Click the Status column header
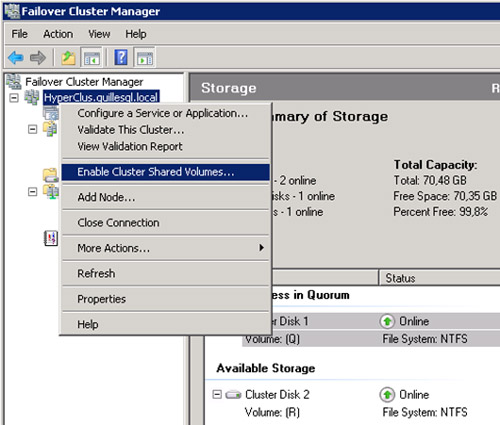The width and height of the screenshot is (500, 425). (439, 278)
